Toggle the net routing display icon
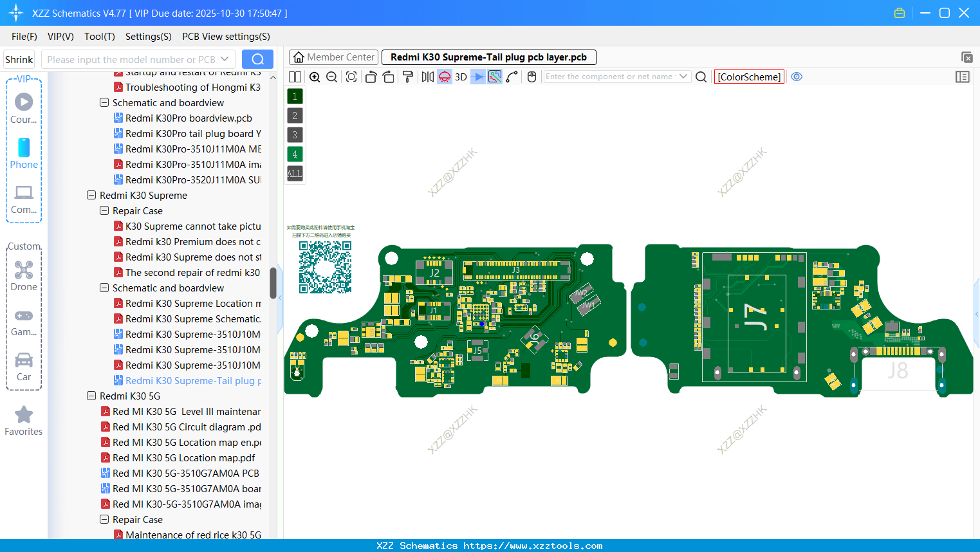This screenshot has height=552, width=980. pyautogui.click(x=495, y=77)
